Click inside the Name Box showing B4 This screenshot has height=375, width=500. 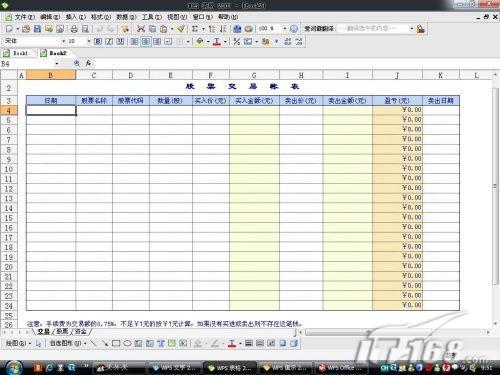27,63
